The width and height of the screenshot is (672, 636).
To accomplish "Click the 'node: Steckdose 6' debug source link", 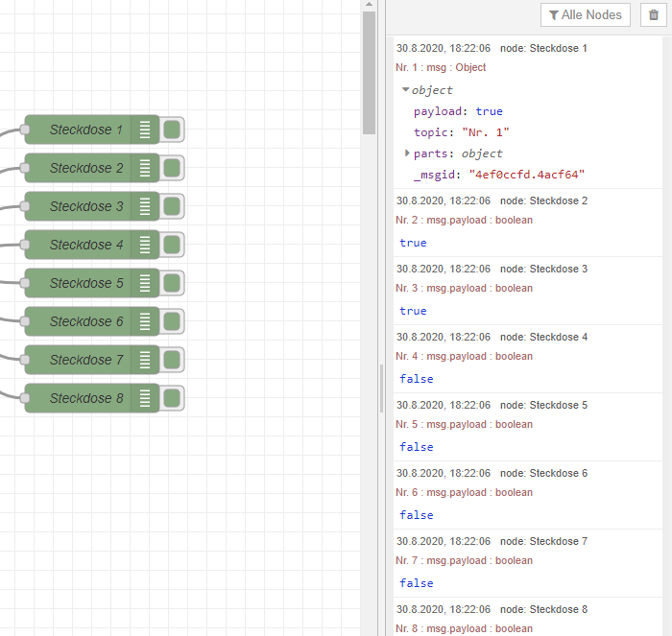I will click(x=543, y=473).
